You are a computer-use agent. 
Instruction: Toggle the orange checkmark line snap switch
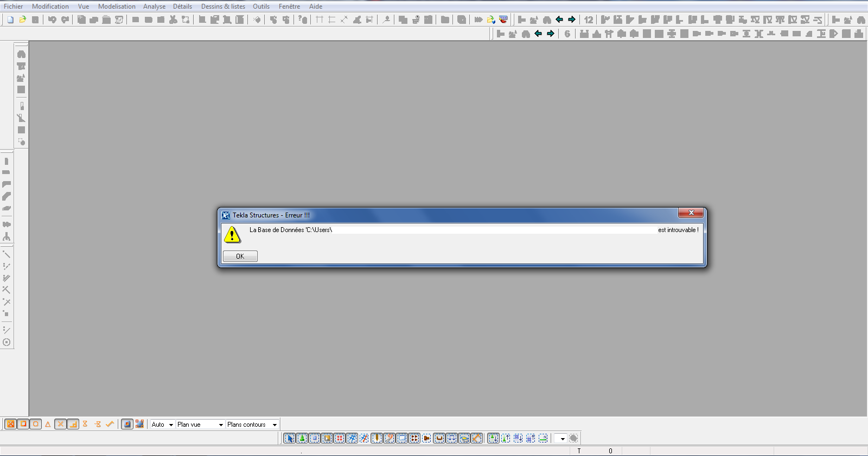click(x=110, y=424)
